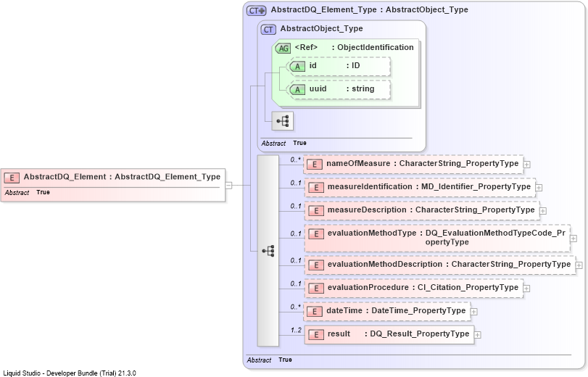The image size is (588, 377).
Task: Click the E icon of measureDescription
Action: (x=315, y=211)
